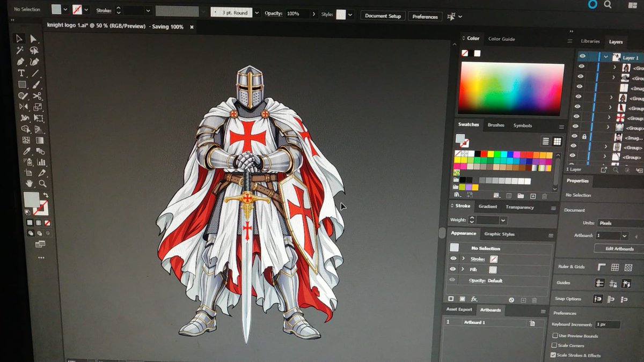Select the Pen tool
644x362 pixels.
[x=21, y=62]
